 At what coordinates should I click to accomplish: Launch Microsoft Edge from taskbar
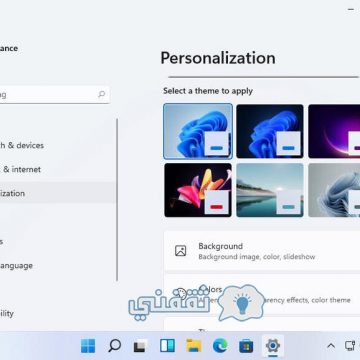click(220, 346)
